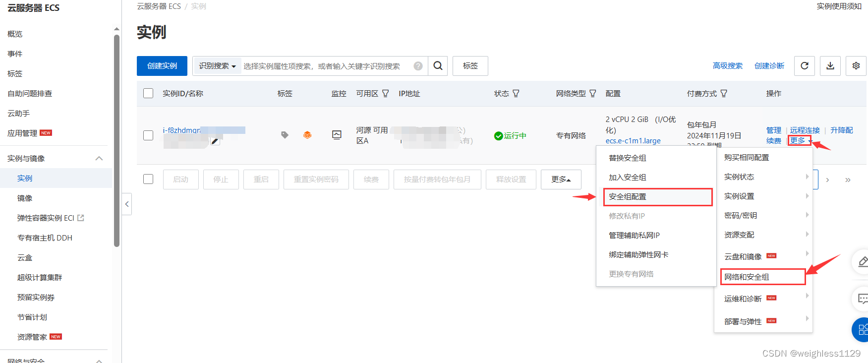Filter by status funnel icon
868x363 pixels.
516,93
